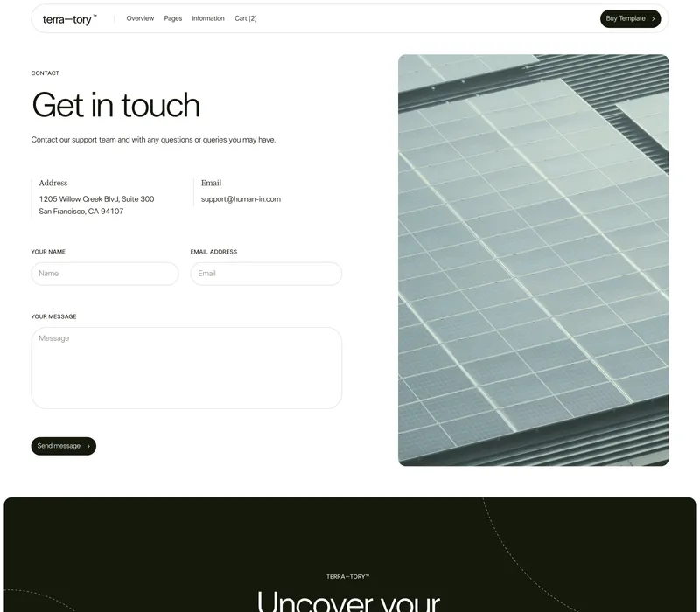Click the 'Uncover your' headline
Image resolution: width=700 pixels, height=612 pixels.
pyautogui.click(x=348, y=601)
